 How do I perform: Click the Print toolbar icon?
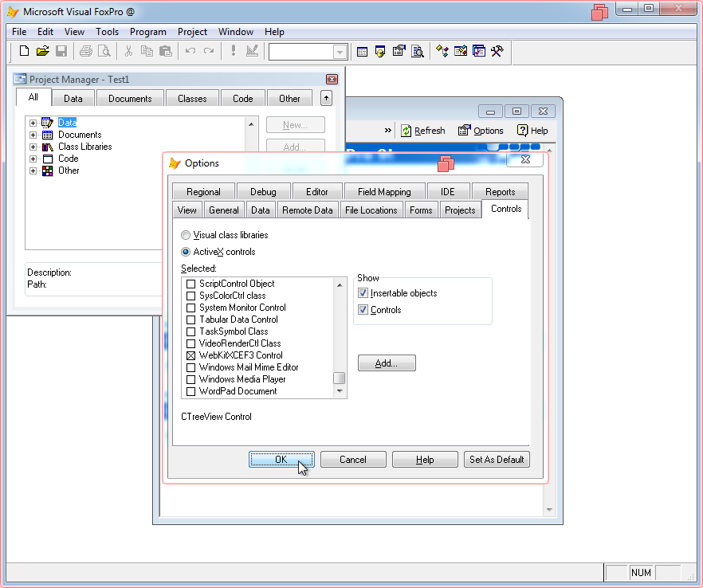[85, 51]
